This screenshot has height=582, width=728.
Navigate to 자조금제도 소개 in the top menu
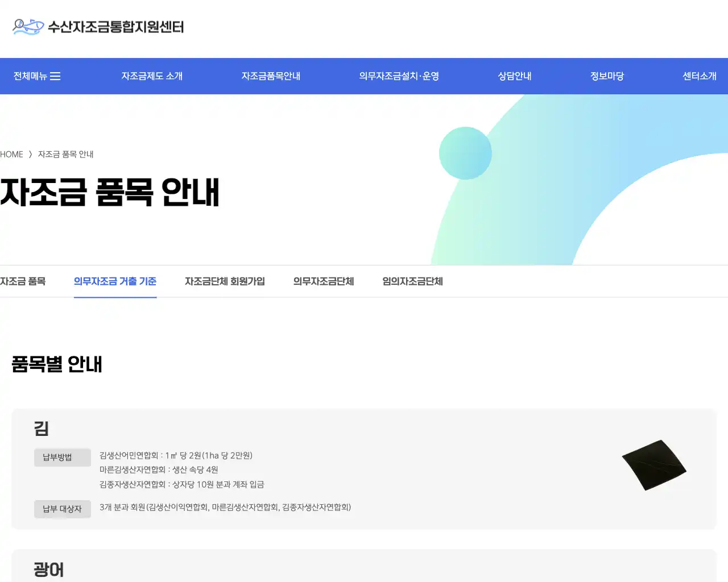pyautogui.click(x=152, y=76)
